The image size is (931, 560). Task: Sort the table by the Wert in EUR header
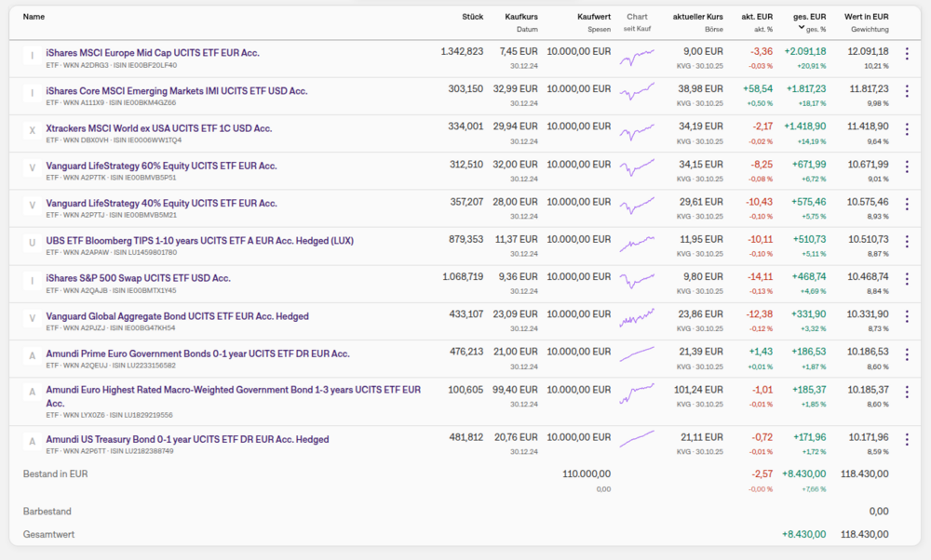(866, 17)
